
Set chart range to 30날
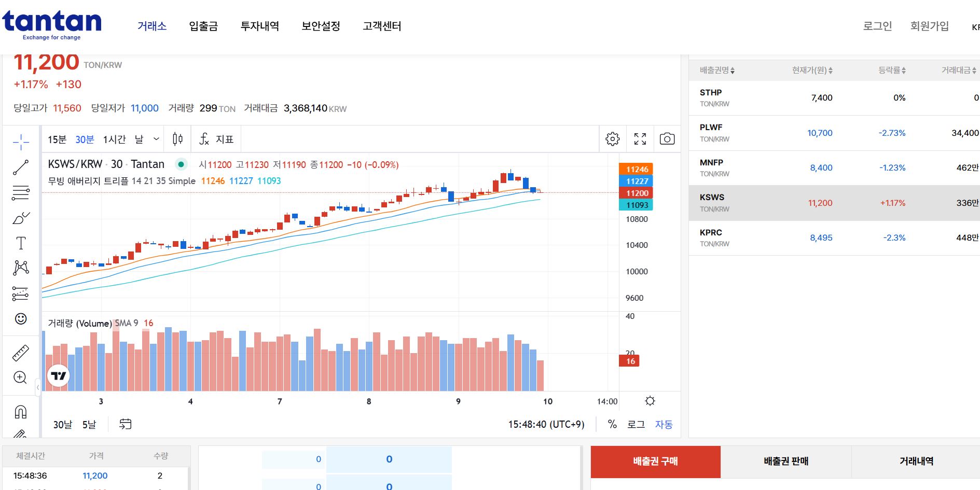coord(63,425)
